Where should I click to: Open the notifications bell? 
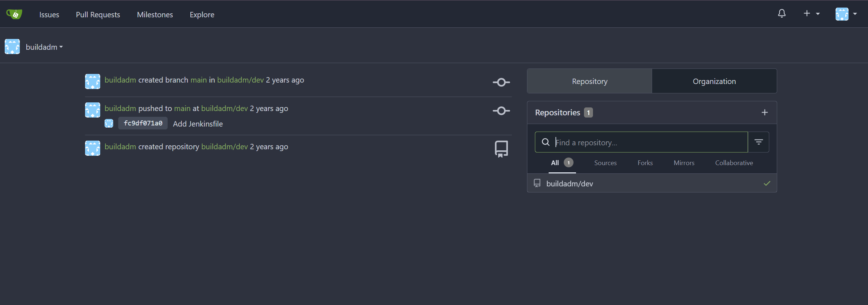[x=781, y=14]
